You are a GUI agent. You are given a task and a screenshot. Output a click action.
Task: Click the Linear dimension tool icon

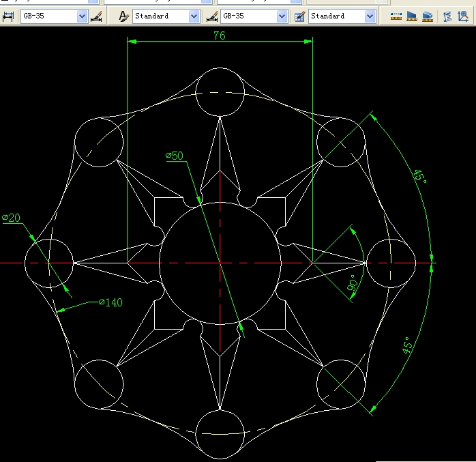point(8,16)
